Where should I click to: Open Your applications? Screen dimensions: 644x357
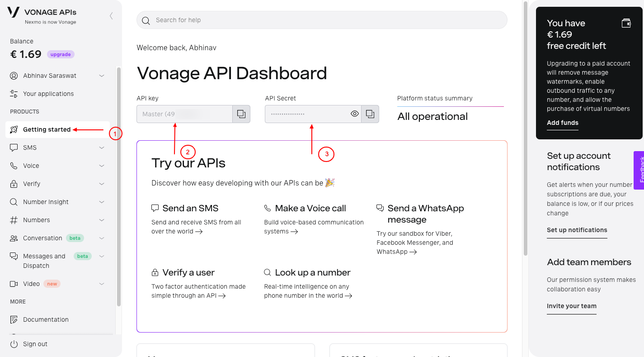[48, 94]
